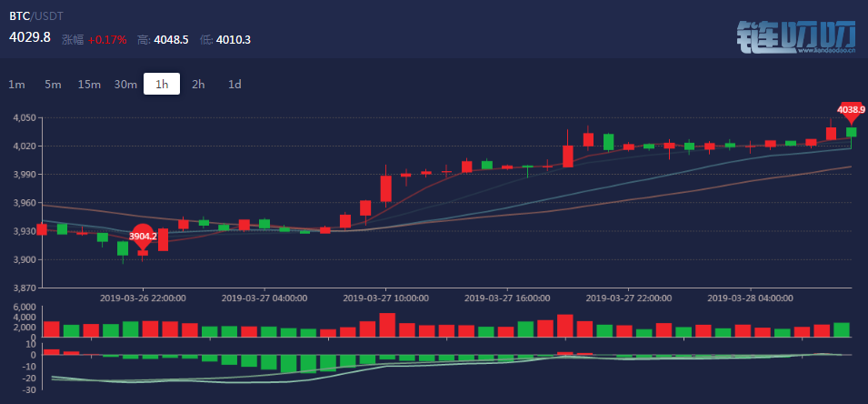
Task: Click the 涨幅 change label
Action: [x=73, y=40]
